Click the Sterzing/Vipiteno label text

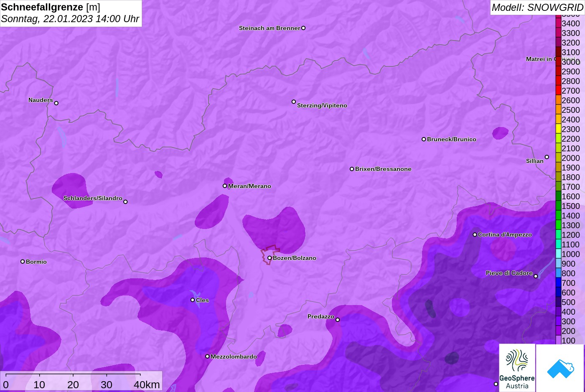(322, 105)
